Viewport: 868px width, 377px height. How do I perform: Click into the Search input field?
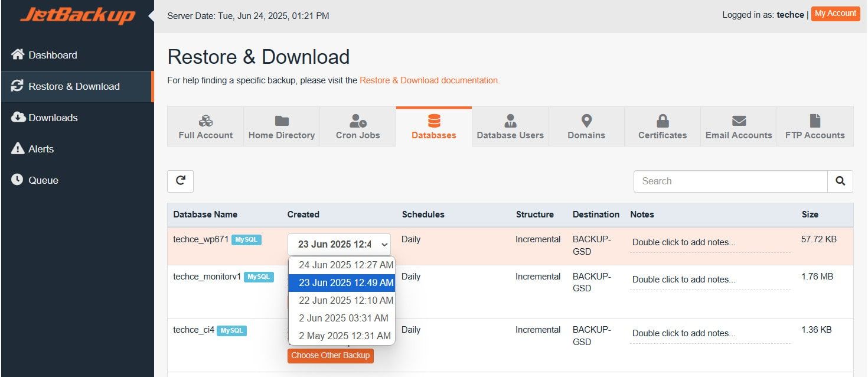click(730, 181)
